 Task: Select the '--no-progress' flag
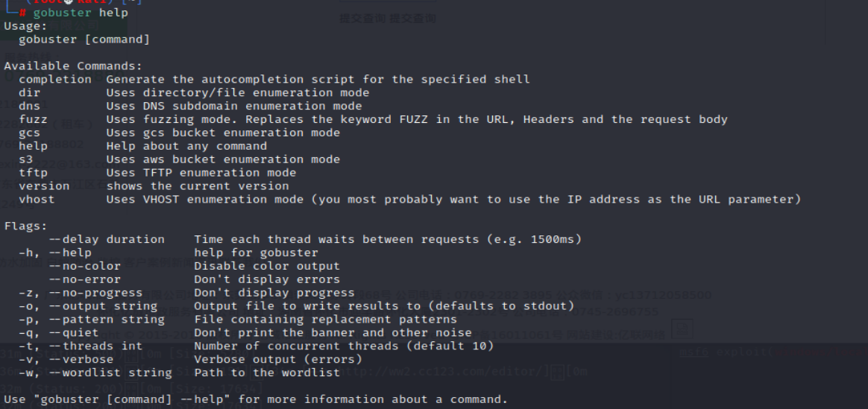[95, 292]
